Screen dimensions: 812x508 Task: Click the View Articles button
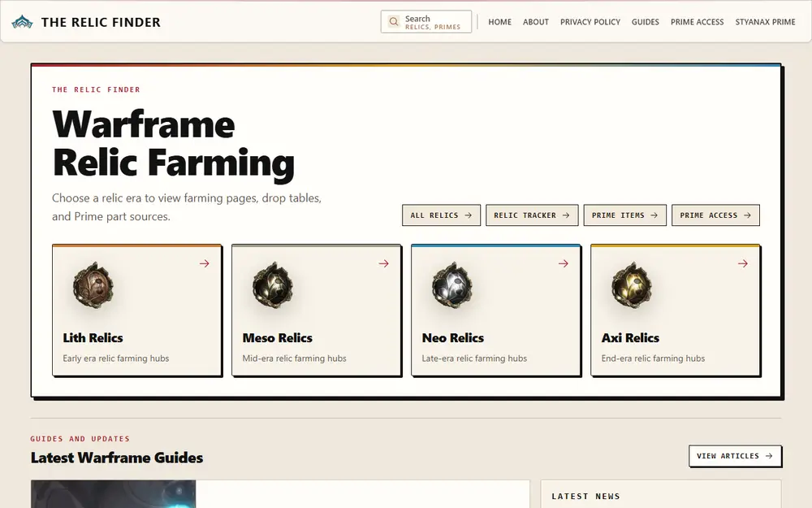coord(735,456)
